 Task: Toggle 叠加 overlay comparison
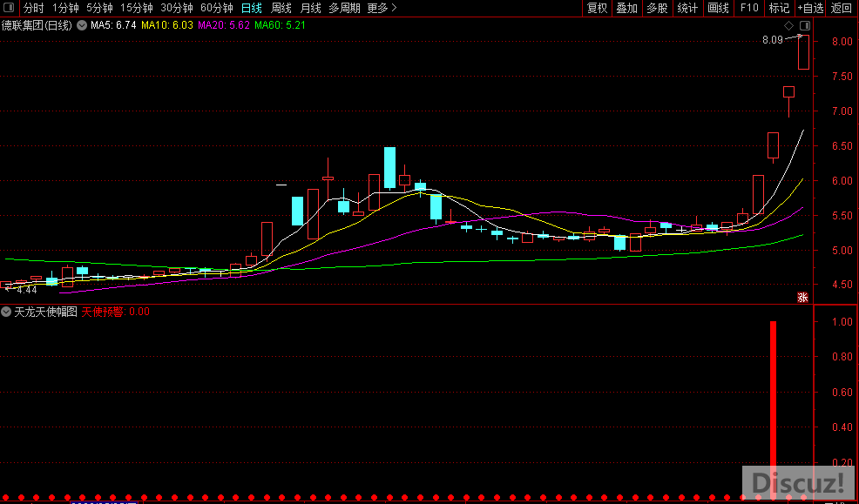626,8
